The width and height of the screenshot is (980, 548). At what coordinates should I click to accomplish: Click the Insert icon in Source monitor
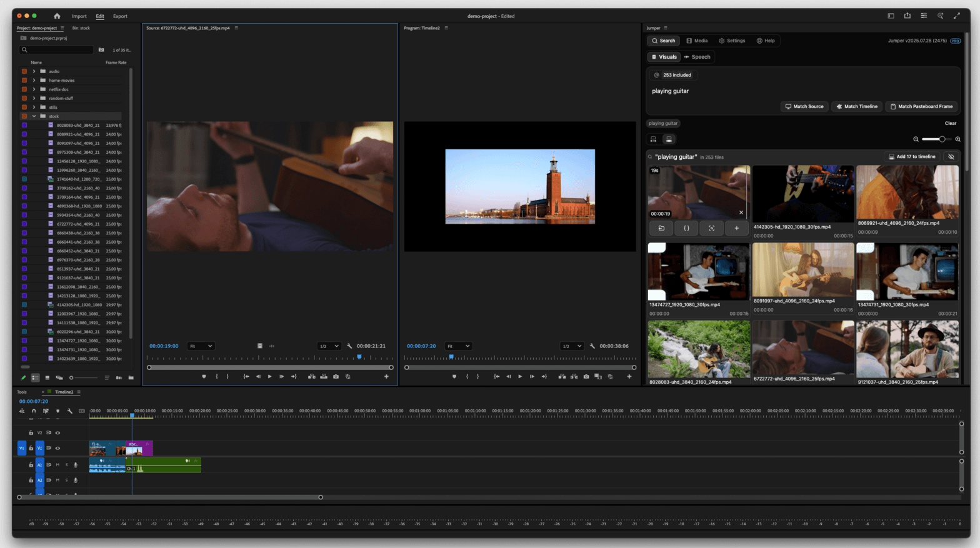tap(311, 377)
